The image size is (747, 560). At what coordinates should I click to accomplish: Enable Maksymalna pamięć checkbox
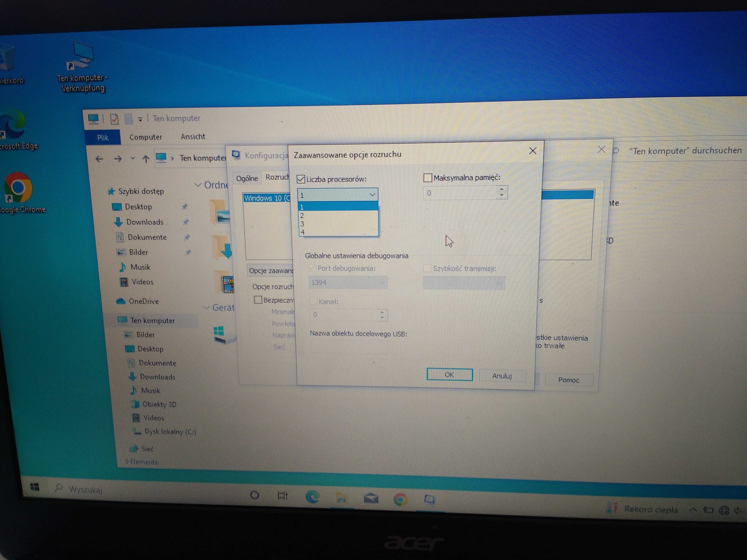click(x=428, y=178)
